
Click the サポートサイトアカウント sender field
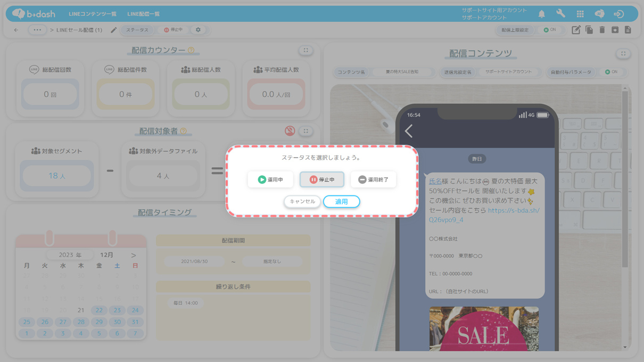[x=508, y=72]
